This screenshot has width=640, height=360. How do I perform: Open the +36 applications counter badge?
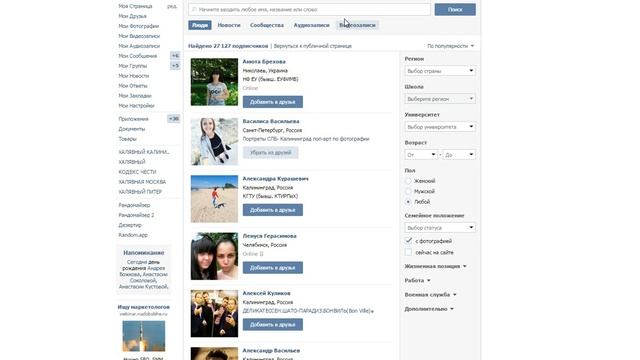click(174, 119)
